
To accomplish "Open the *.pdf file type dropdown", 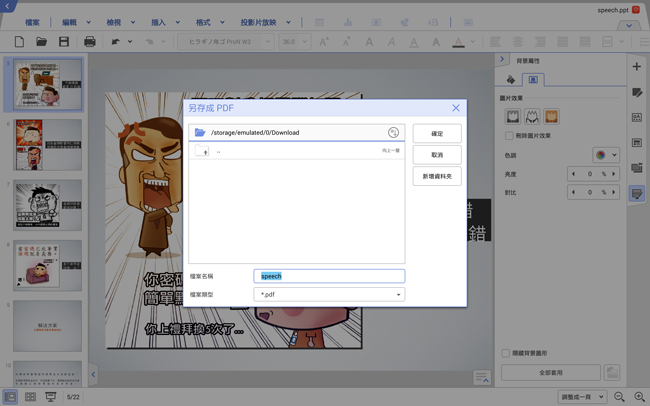I will click(329, 294).
